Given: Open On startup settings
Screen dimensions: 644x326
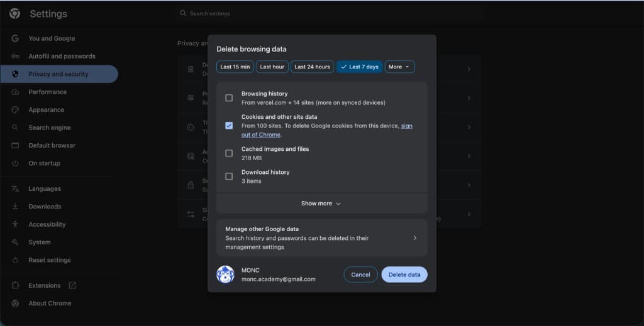Looking at the screenshot, I should (x=59, y=163).
